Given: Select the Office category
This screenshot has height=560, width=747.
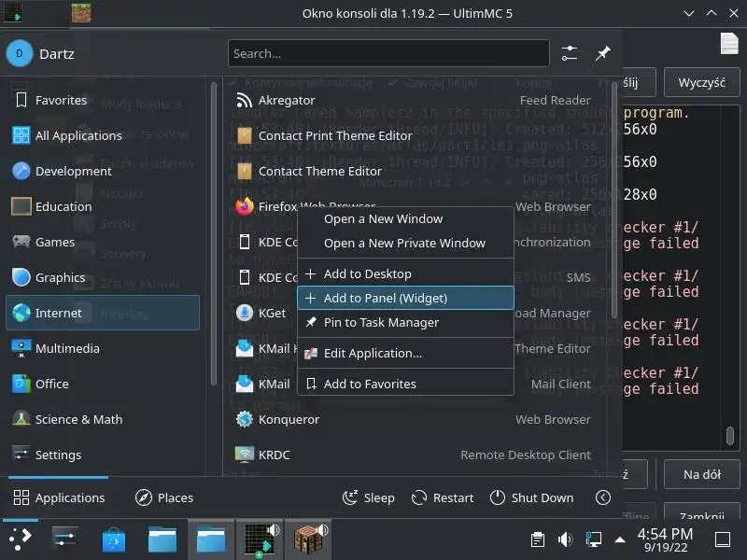Looking at the screenshot, I should pos(103,384).
